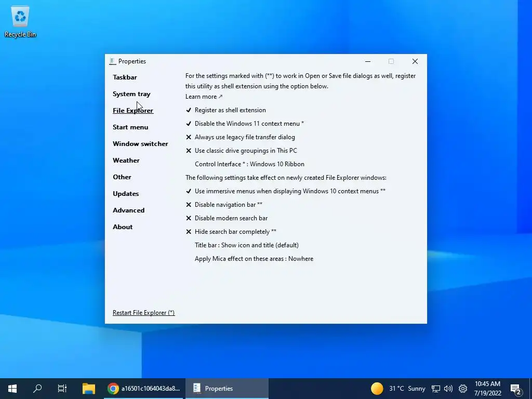Close the Properties window
Image resolution: width=532 pixels, height=399 pixels.
click(x=415, y=61)
